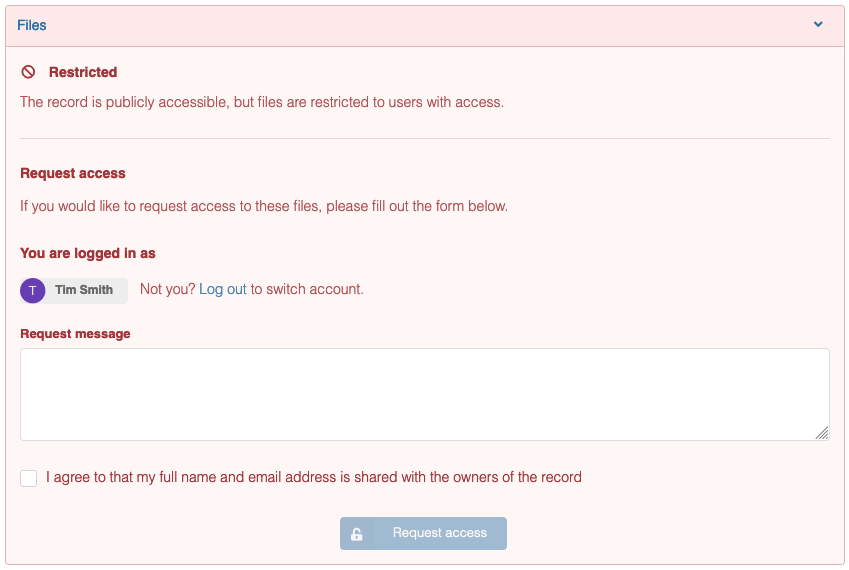Click the Request message field label

[75, 334]
